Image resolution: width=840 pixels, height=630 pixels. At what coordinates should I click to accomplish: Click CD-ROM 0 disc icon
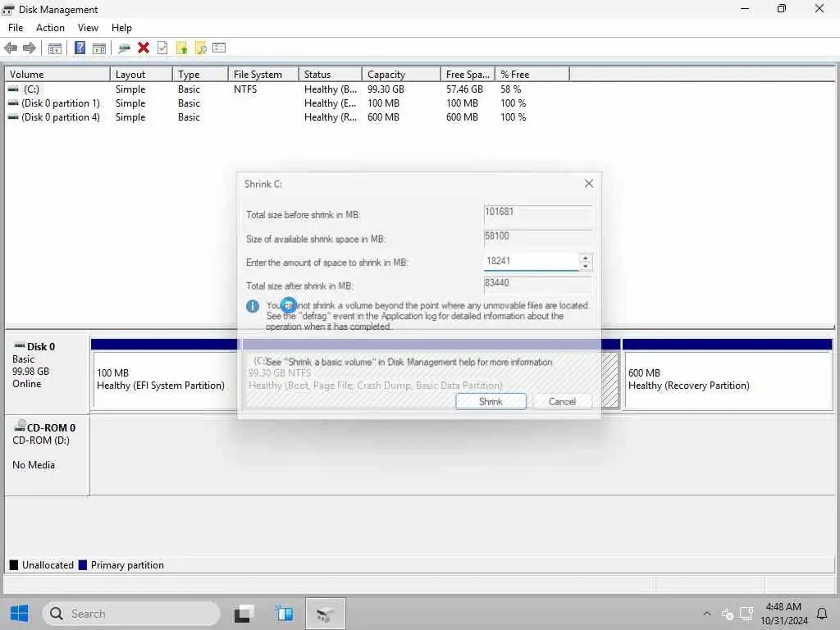point(20,427)
